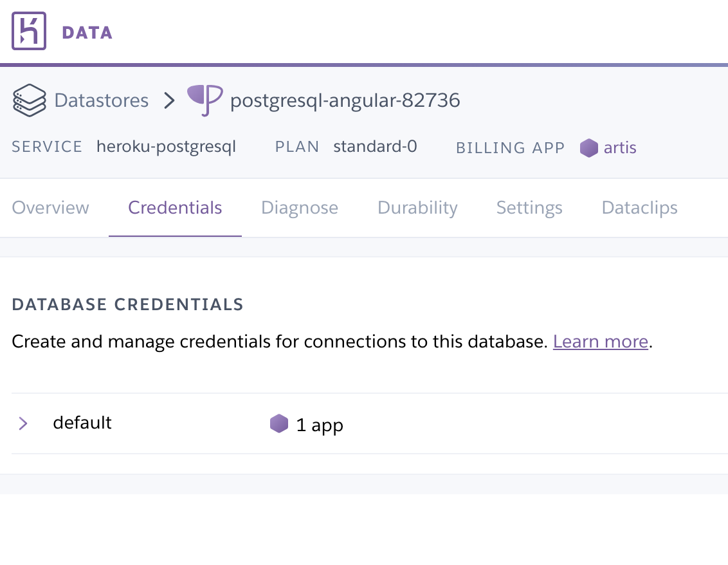Switch to the Overview tab
Viewport: 728px width, 565px height.
click(x=50, y=207)
